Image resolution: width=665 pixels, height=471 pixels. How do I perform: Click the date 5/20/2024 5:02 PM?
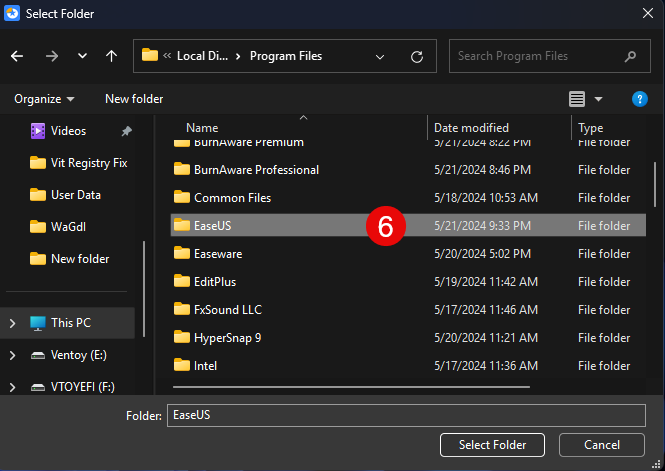point(482,254)
